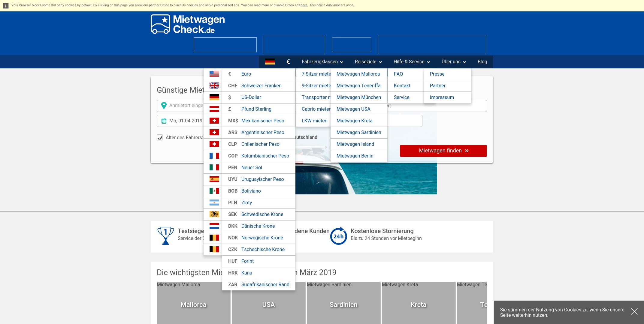644x324 pixels.
Task: Open Mietwagen München destination link
Action: point(359,97)
